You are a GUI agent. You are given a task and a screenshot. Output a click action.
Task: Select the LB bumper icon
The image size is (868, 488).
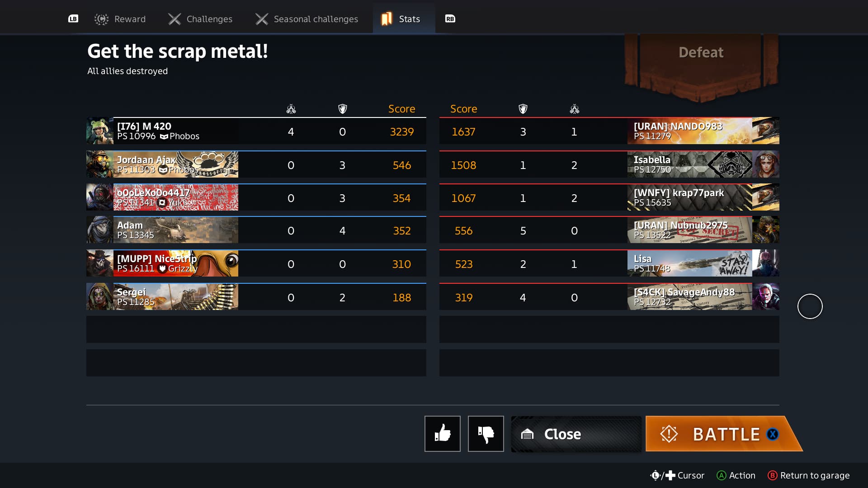73,19
